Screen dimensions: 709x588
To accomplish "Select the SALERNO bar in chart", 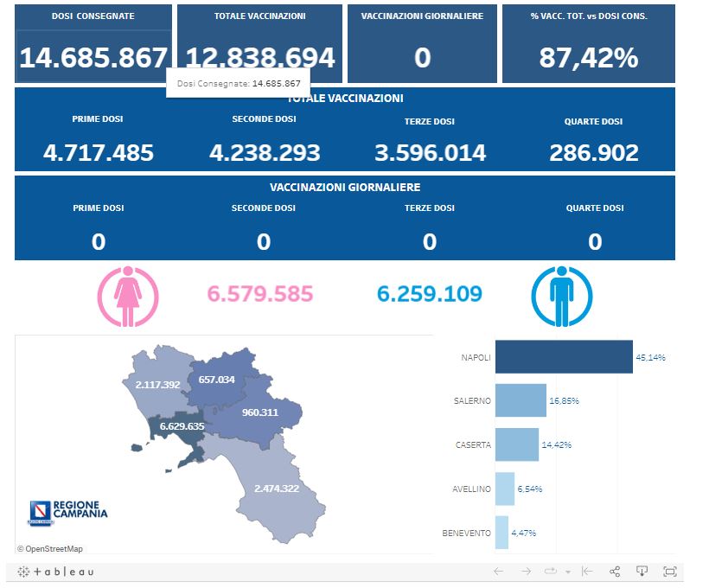I will pos(520,400).
